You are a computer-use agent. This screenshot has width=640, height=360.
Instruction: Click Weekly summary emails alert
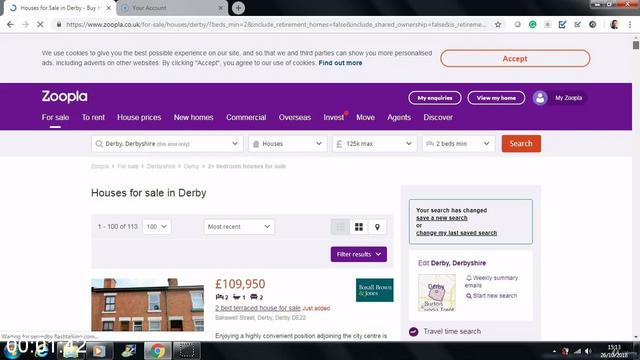tap(491, 281)
